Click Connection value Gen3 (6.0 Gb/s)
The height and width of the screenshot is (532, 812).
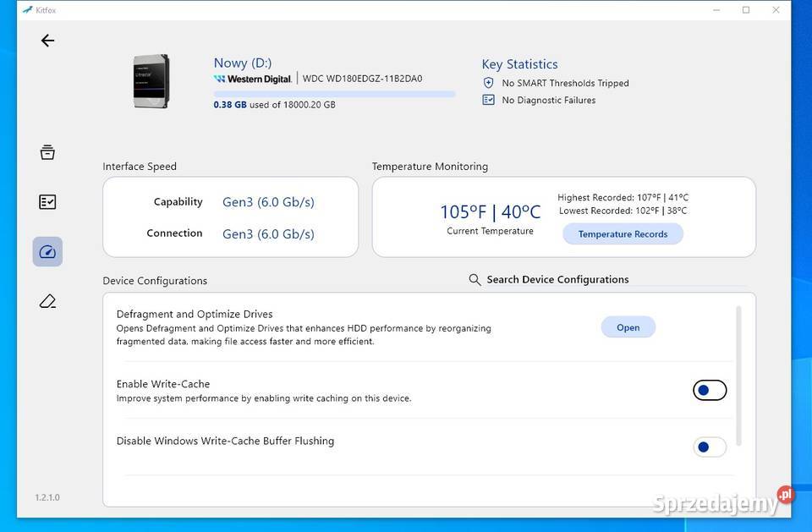tap(268, 234)
